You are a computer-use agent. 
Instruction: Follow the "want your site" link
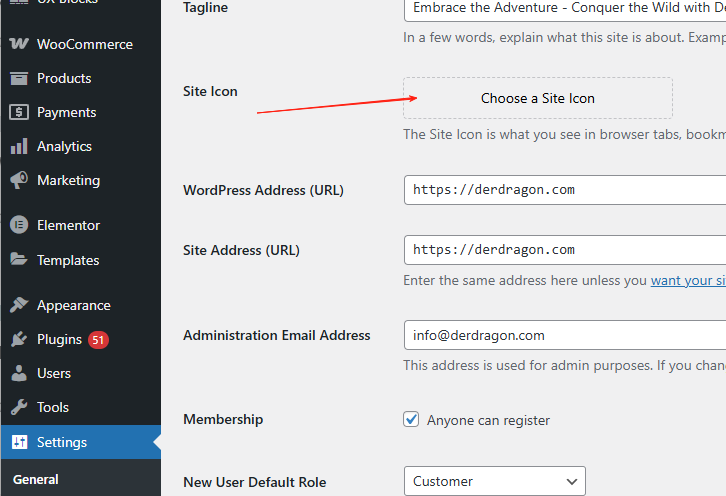pyautogui.click(x=687, y=281)
